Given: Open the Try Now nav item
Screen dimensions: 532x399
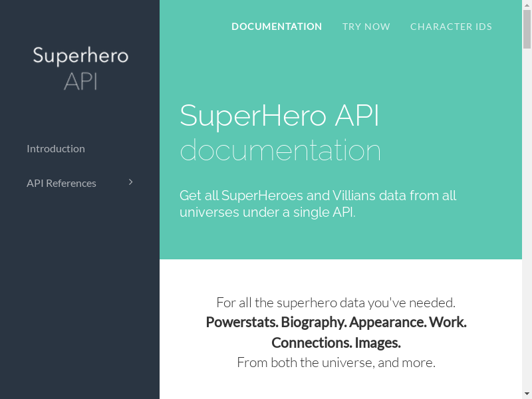Looking at the screenshot, I should [366, 27].
